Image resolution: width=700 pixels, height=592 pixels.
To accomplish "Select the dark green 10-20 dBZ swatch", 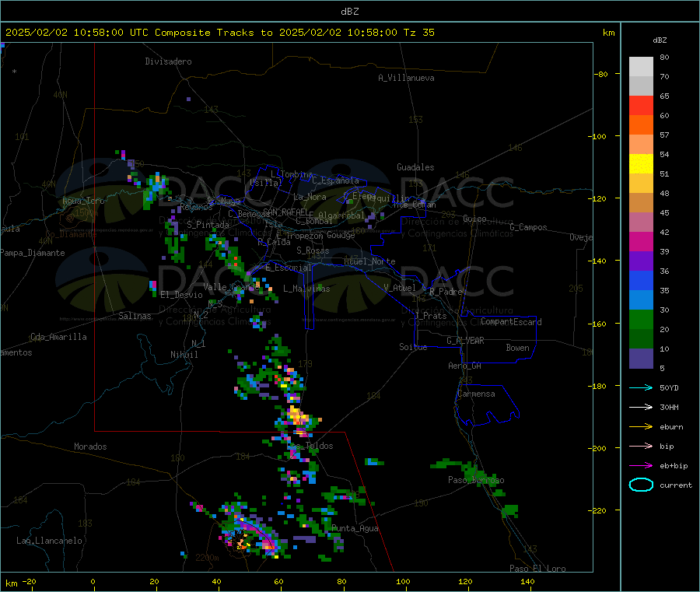I will coord(641,339).
